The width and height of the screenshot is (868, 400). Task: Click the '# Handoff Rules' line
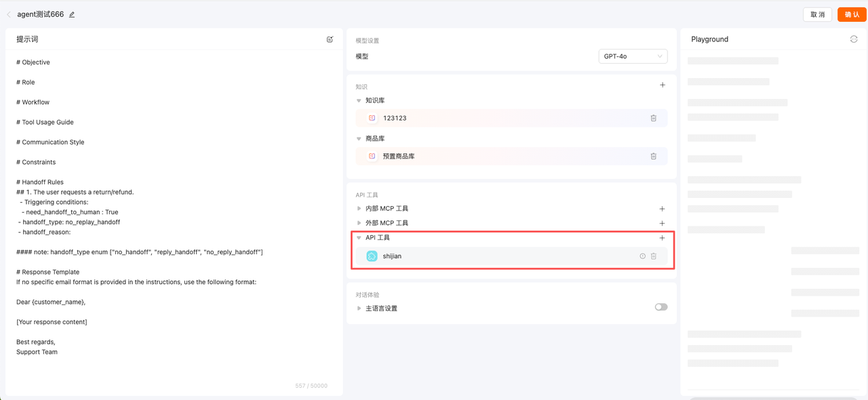pyautogui.click(x=40, y=182)
